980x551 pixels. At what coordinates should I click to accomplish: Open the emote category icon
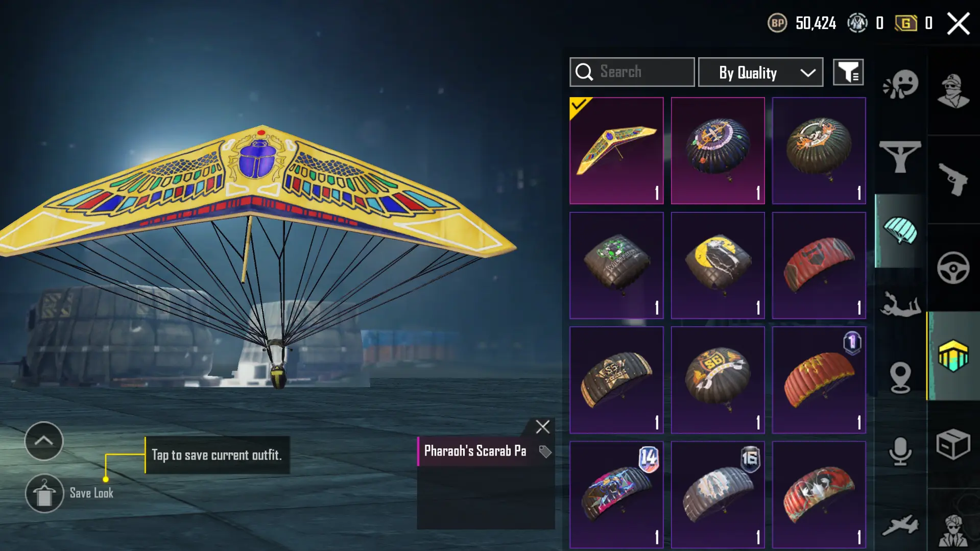point(900,84)
